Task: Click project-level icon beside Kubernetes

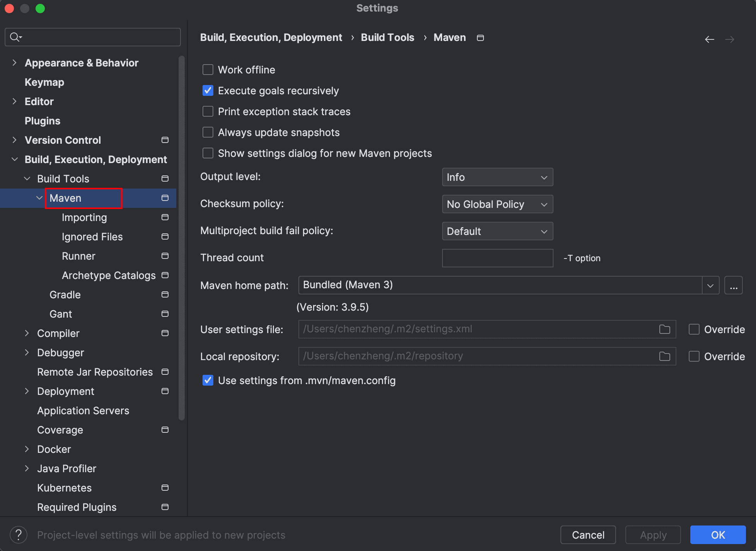Action: [x=165, y=488]
